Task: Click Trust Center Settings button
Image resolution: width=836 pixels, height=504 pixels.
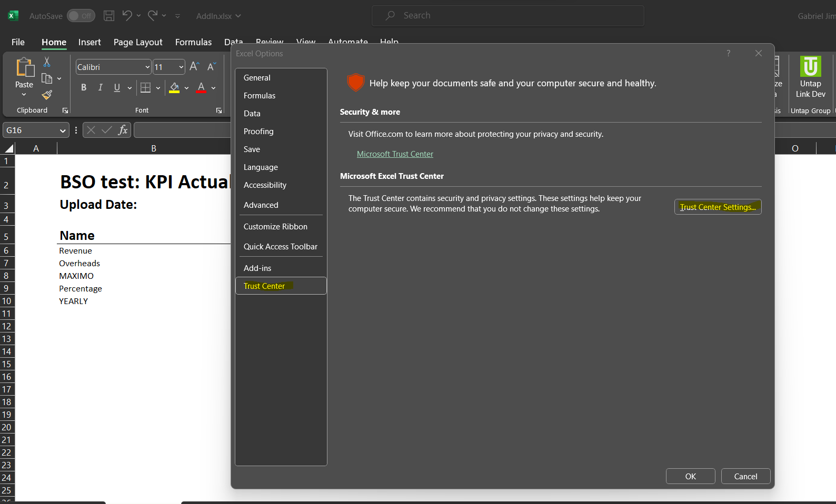Action: (718, 207)
